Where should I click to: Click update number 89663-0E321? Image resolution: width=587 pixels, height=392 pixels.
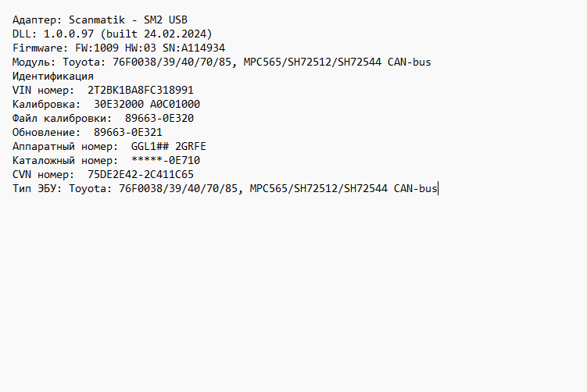[x=127, y=133]
